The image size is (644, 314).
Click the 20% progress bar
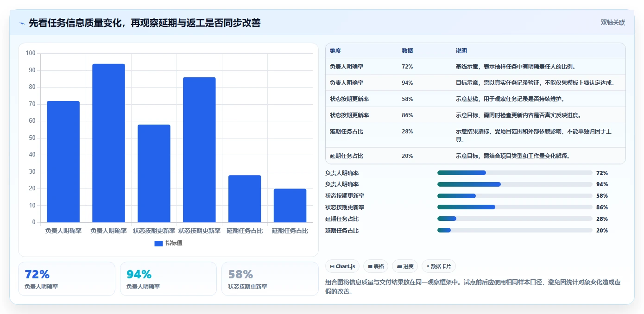515,230
